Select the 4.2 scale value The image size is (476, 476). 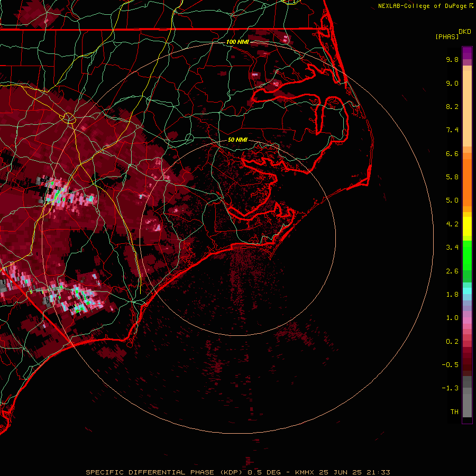point(452,224)
